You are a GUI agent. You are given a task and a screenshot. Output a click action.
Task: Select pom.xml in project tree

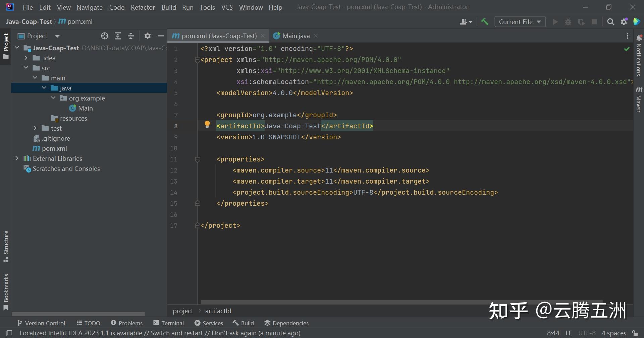tap(54, 148)
